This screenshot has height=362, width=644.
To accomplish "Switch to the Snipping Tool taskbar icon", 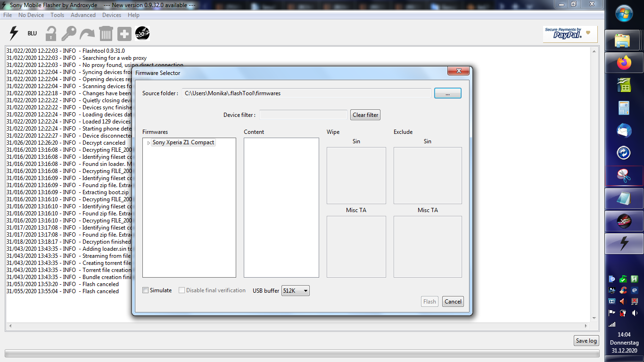I will (624, 176).
